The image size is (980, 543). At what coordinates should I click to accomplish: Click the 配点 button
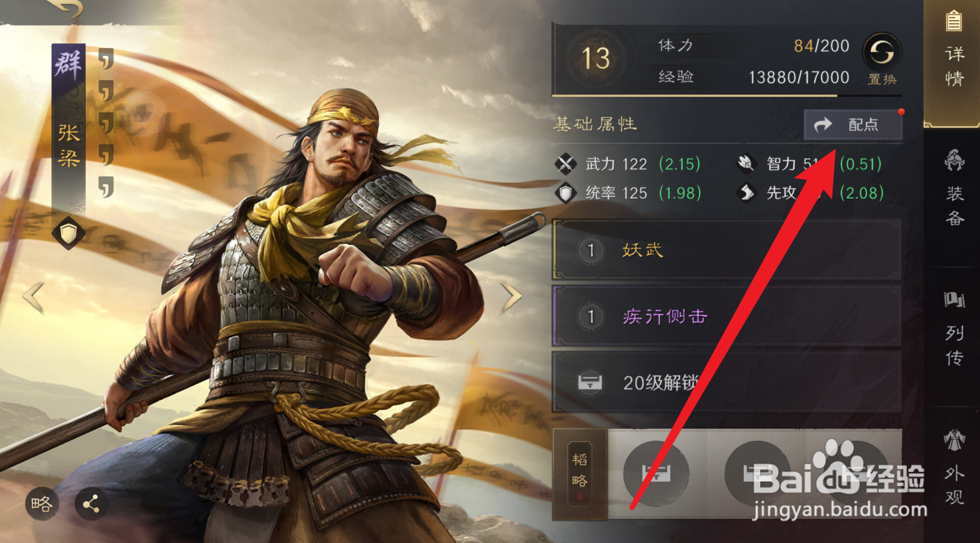coord(853,124)
